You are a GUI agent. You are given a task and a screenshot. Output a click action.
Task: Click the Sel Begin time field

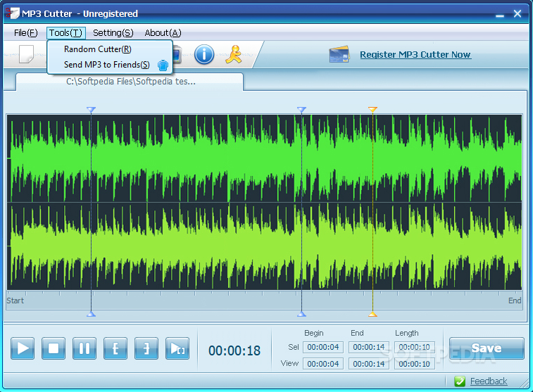point(323,347)
